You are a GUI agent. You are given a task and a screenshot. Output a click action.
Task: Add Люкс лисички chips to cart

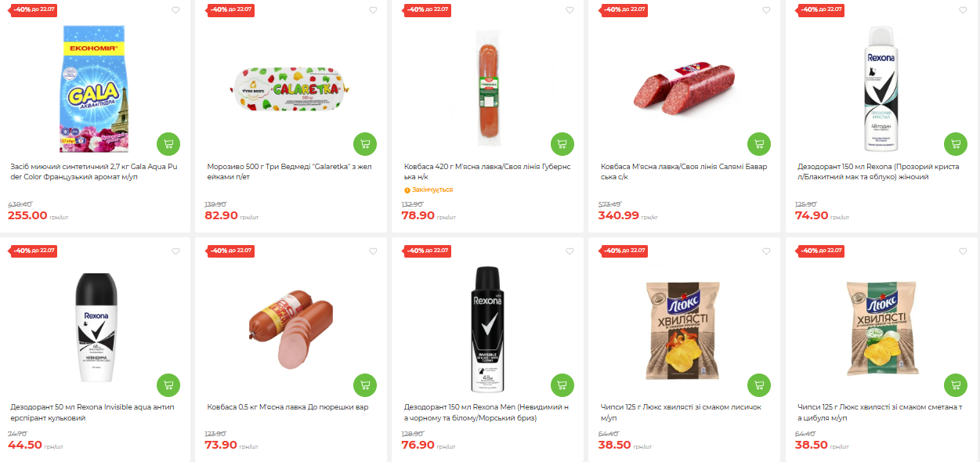pos(758,384)
